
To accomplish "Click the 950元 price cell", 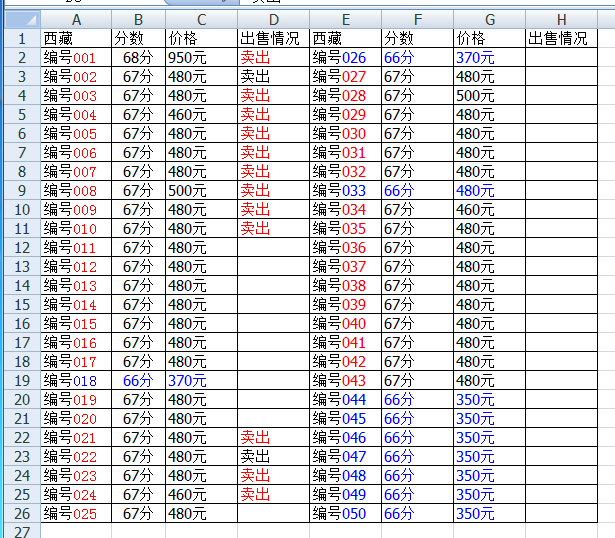I will point(201,57).
